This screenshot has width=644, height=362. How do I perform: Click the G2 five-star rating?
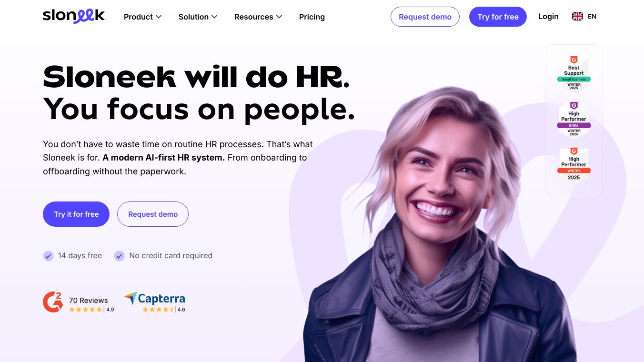[86, 309]
